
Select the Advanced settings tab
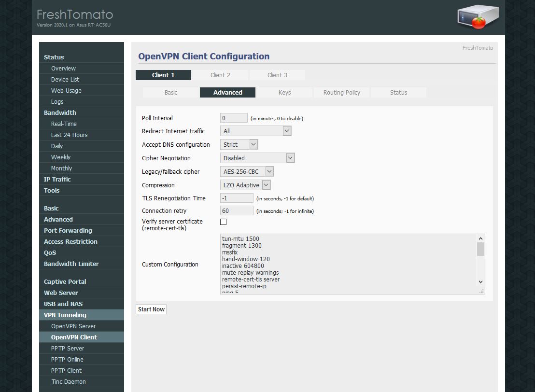(x=227, y=93)
